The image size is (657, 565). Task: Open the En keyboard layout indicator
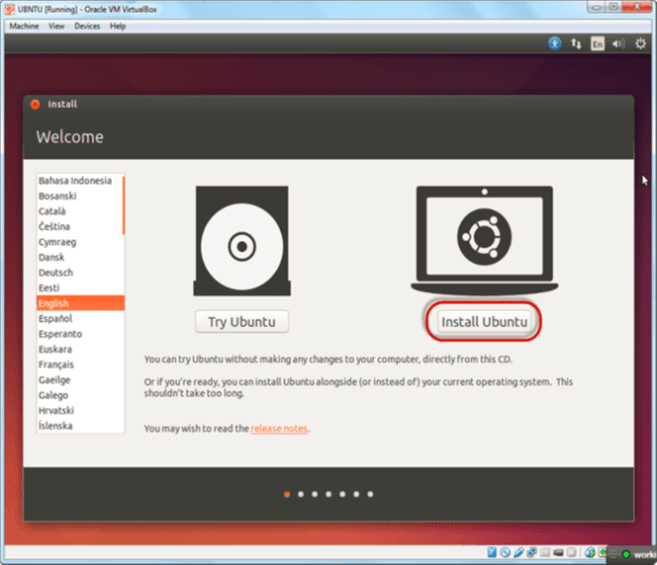pos(598,44)
